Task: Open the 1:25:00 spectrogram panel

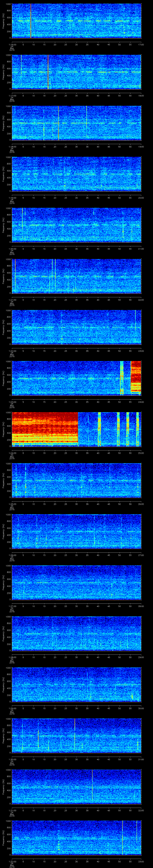Action: coord(76,480)
